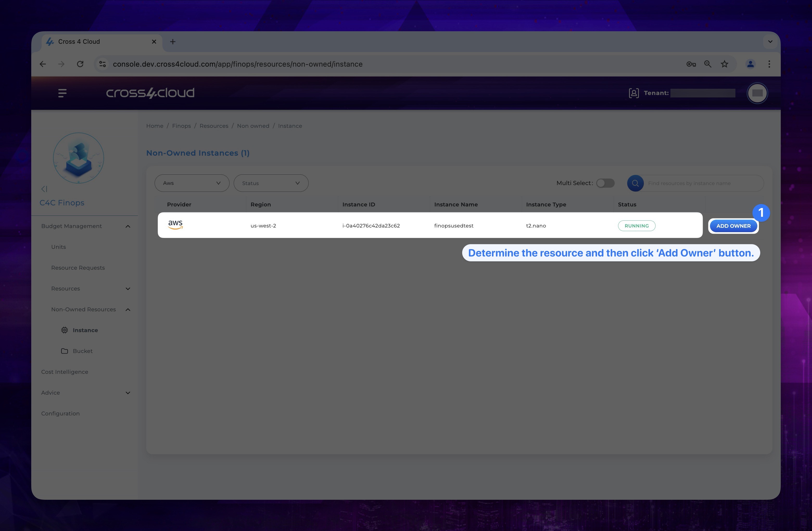Click the C4C Finops gear/settings icon
812x531 pixels.
coord(64,330)
